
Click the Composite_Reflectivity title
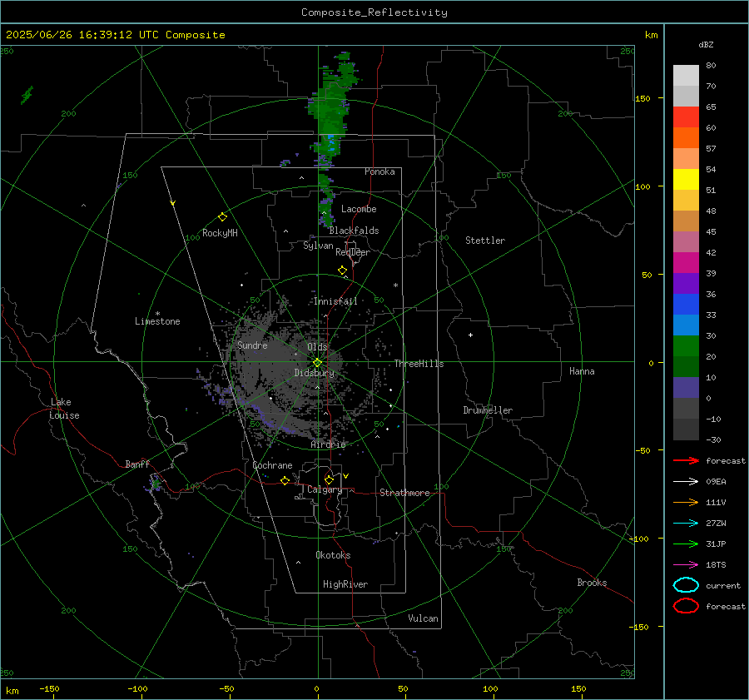pos(374,12)
